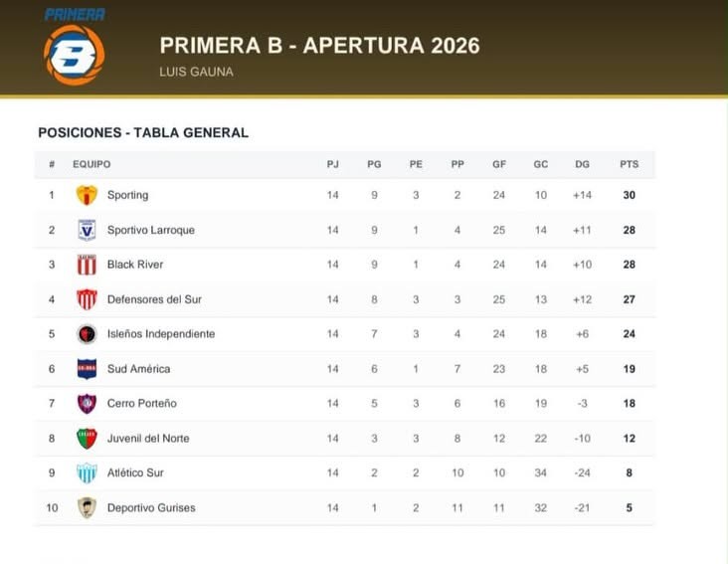Image resolution: width=728 pixels, height=564 pixels.
Task: Click the Primera B - Apertura 2026 title
Action: coord(320,46)
